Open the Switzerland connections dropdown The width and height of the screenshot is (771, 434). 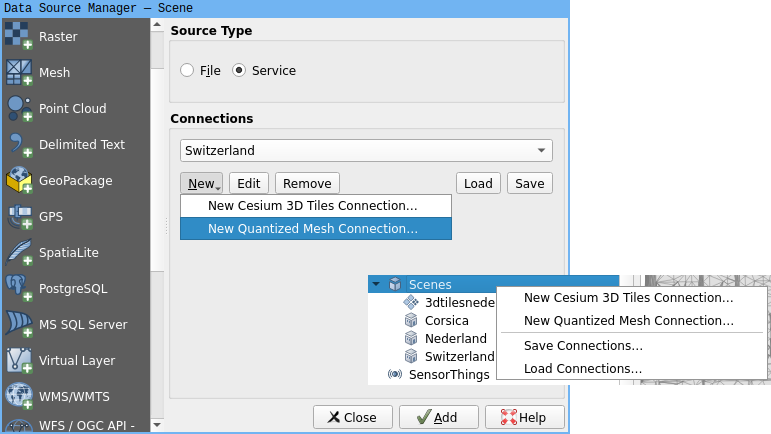pos(366,151)
